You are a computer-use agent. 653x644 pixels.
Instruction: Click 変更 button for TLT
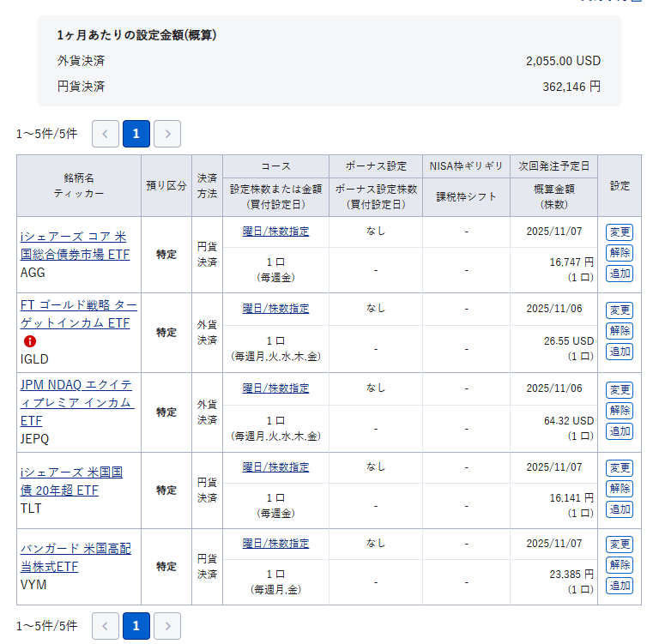pos(619,468)
